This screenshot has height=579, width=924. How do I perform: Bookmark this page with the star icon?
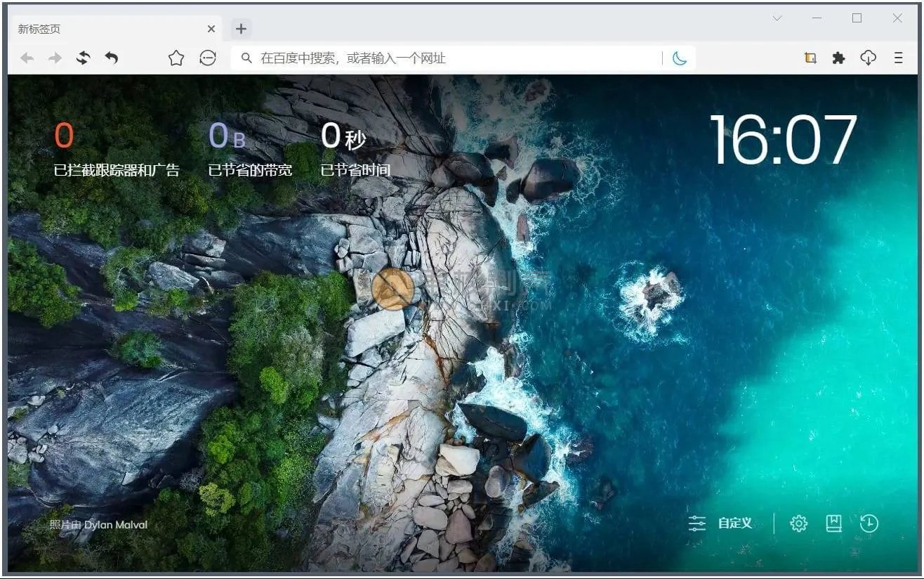coord(176,58)
